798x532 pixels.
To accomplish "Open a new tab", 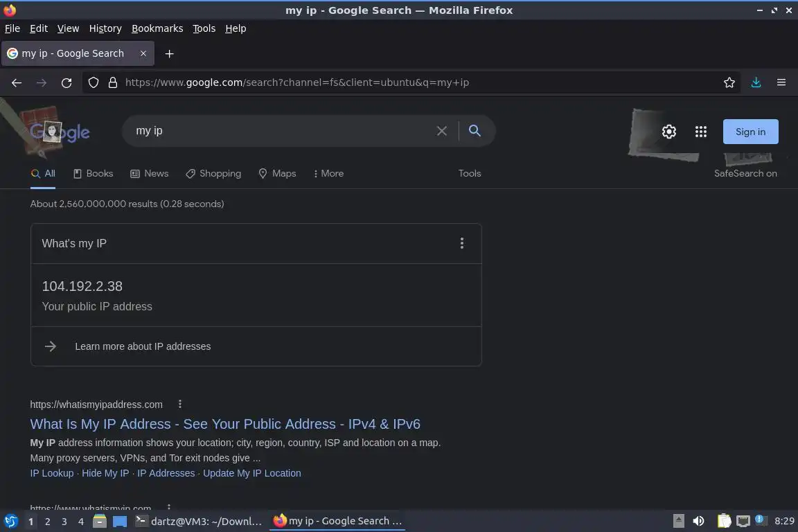I will (170, 53).
